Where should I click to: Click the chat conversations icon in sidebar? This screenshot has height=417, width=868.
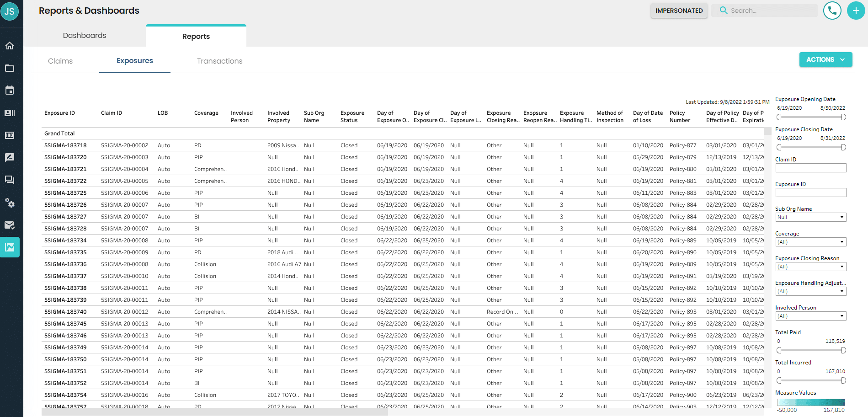tap(10, 180)
